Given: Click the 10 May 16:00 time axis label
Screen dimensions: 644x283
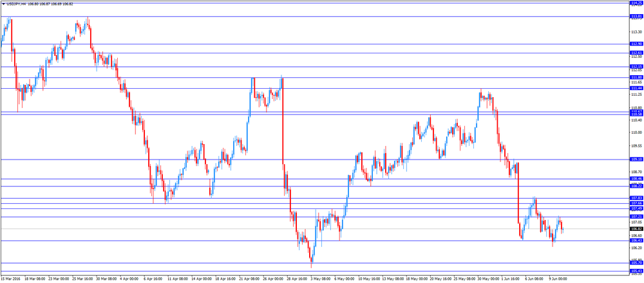Looking at the screenshot, I should pos(369,278).
